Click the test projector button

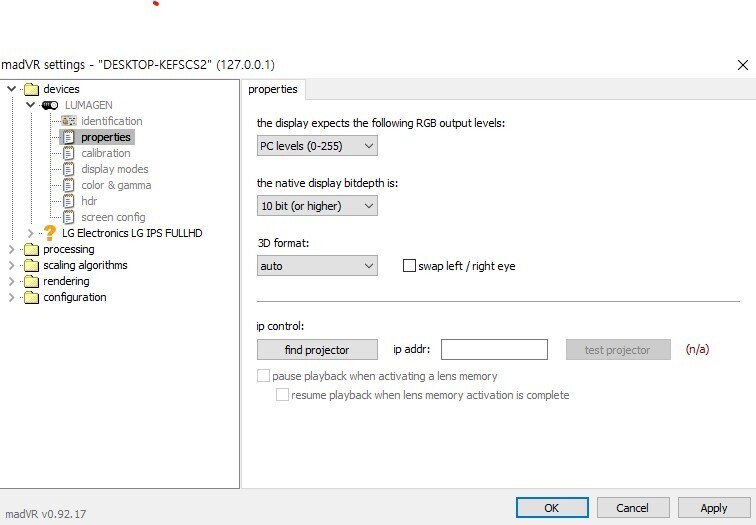(x=618, y=350)
